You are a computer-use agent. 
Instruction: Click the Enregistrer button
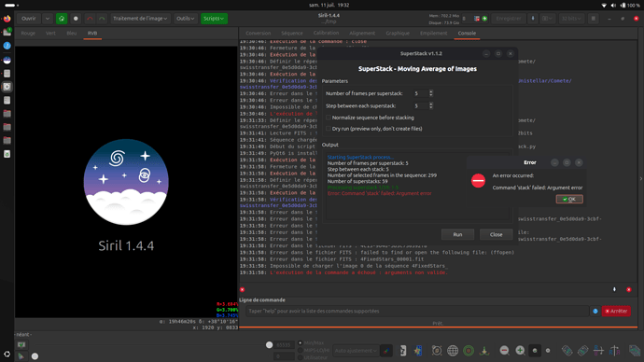pyautogui.click(x=509, y=19)
